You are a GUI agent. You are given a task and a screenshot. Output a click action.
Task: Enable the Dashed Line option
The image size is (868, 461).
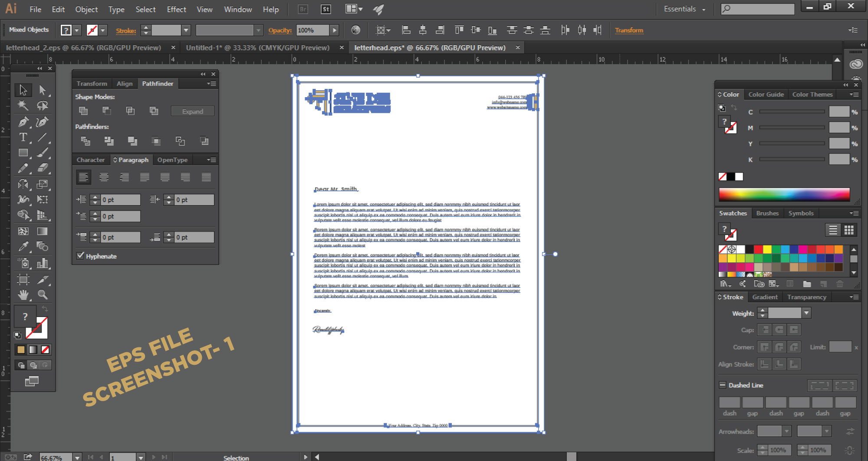(722, 385)
